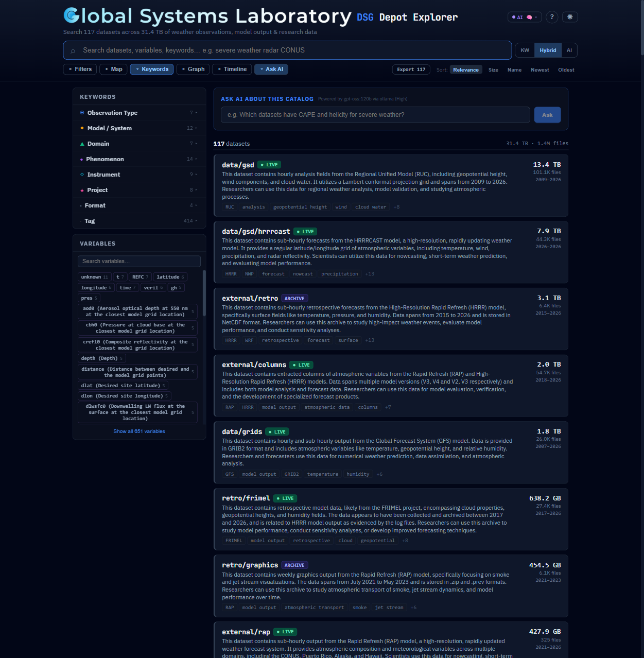Sort datasets by Name
Viewport: 644px width, 658px height.
[514, 70]
